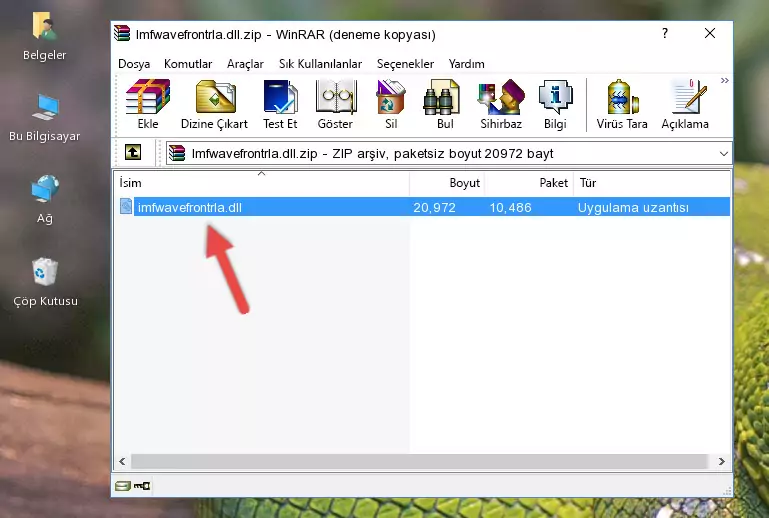The width and height of the screenshot is (769, 518).
Task: Click the archive path field
Action: tap(449, 154)
